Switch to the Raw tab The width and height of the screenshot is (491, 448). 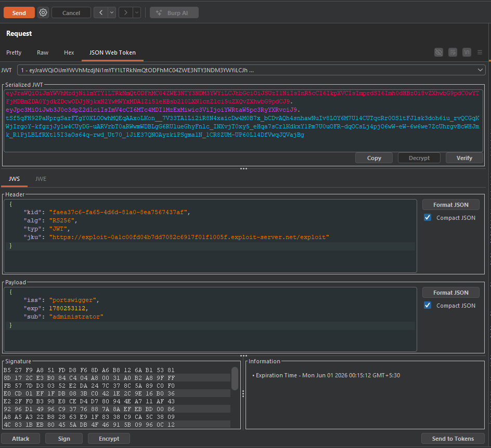(x=43, y=52)
